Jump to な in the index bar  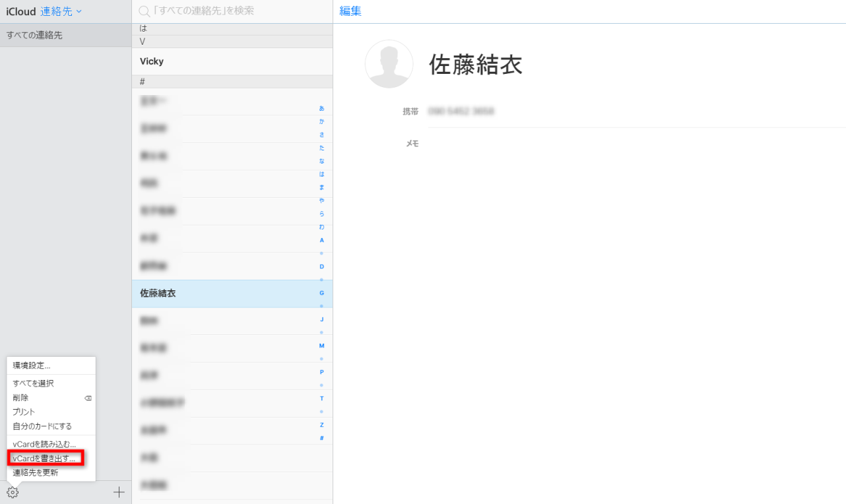pyautogui.click(x=321, y=161)
